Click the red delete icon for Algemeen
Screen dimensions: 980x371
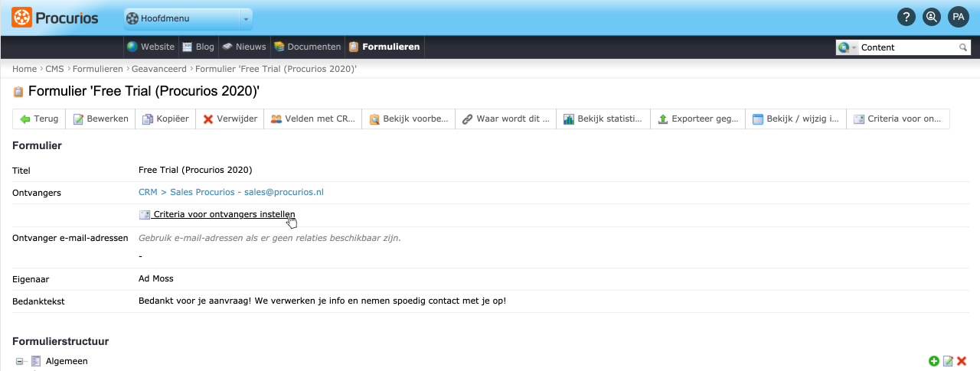[x=962, y=361]
